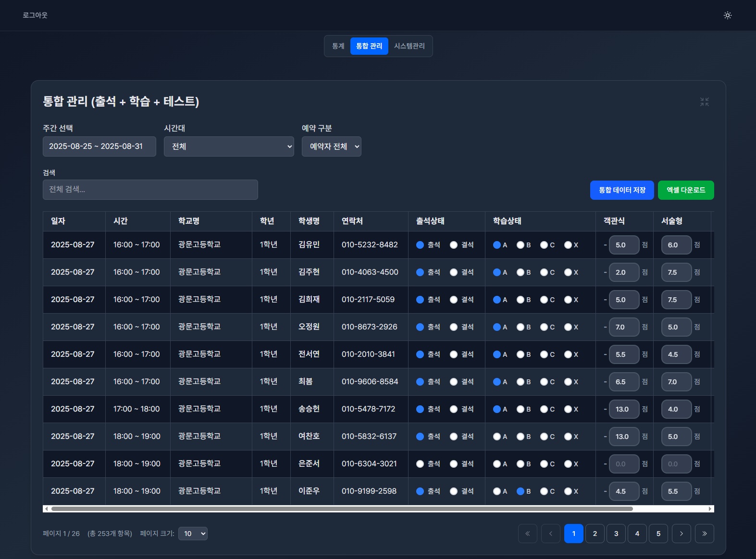Click the current page 1 button
This screenshot has width=756, height=559.
(x=574, y=534)
